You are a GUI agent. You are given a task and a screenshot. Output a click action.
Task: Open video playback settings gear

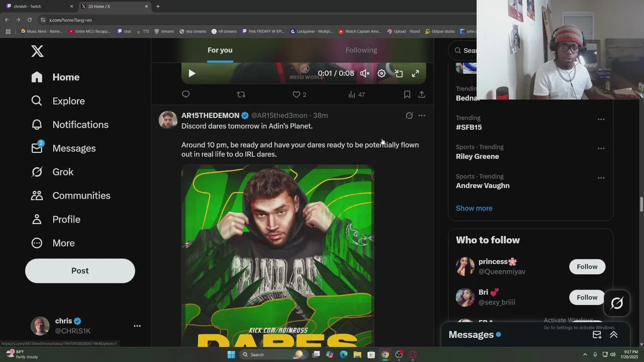[x=381, y=73]
